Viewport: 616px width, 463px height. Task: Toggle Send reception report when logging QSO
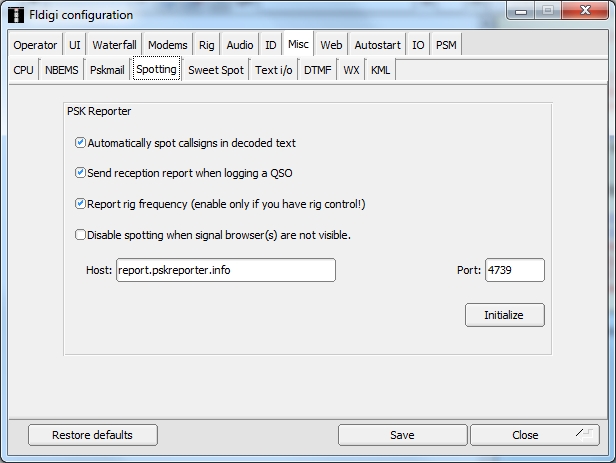81,173
